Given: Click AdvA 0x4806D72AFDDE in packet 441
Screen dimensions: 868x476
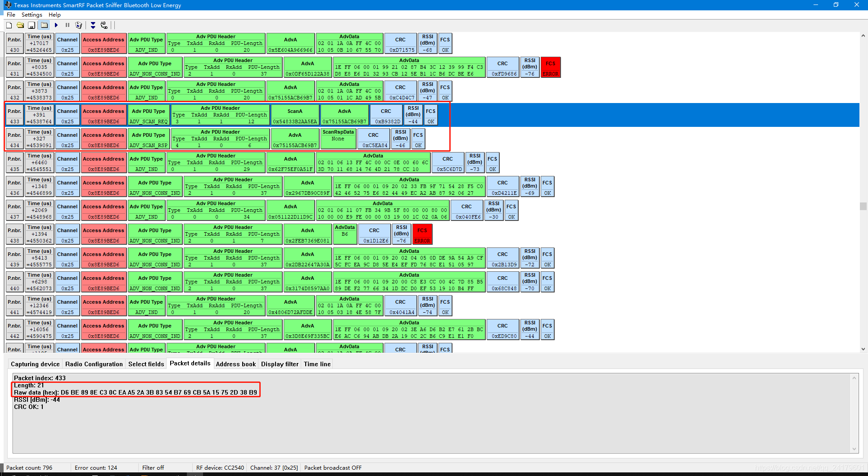Looking at the screenshot, I should 290,306.
